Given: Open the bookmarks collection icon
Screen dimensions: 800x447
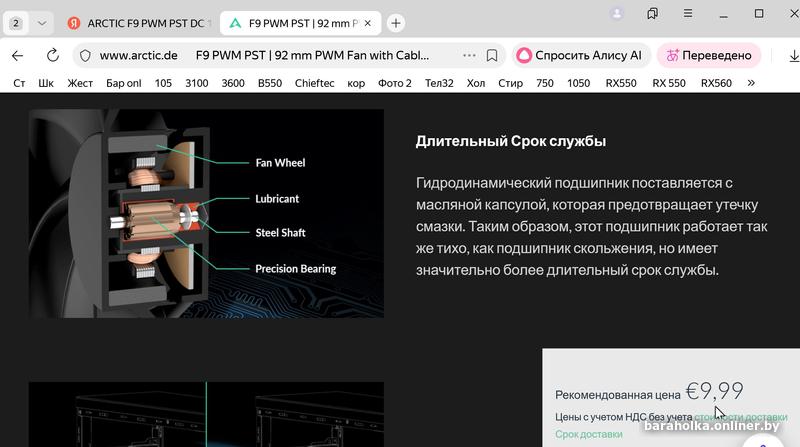Looking at the screenshot, I should 652,14.
